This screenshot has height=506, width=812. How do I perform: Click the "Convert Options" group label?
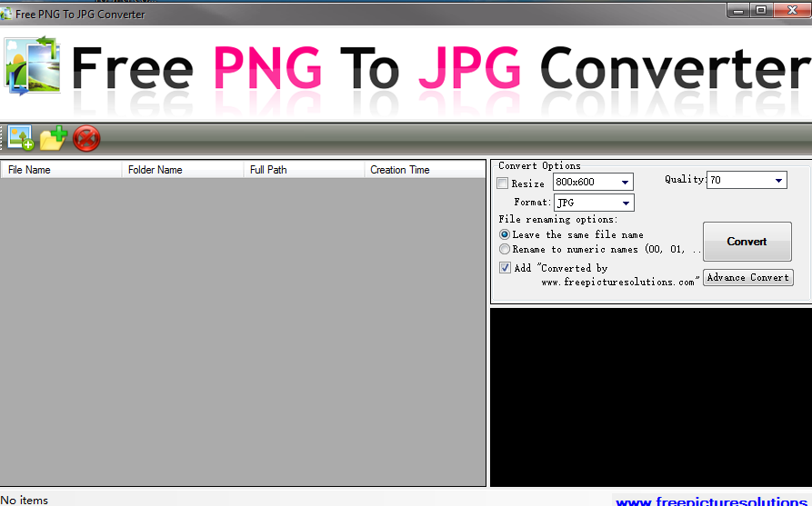(x=539, y=165)
